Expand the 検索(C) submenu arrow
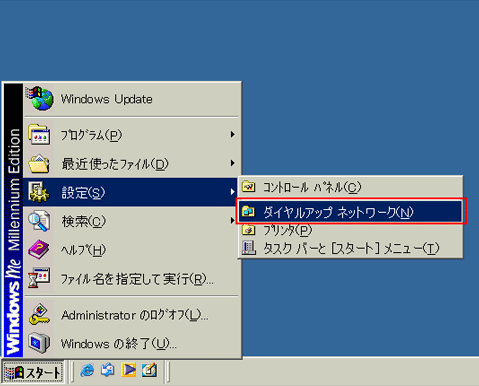Viewport: 479px width, 386px height. click(x=232, y=220)
